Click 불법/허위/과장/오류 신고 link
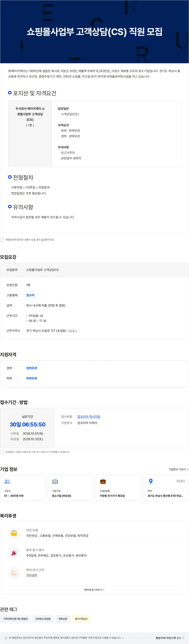This screenshot has width=189, height=644. [x=168, y=638]
